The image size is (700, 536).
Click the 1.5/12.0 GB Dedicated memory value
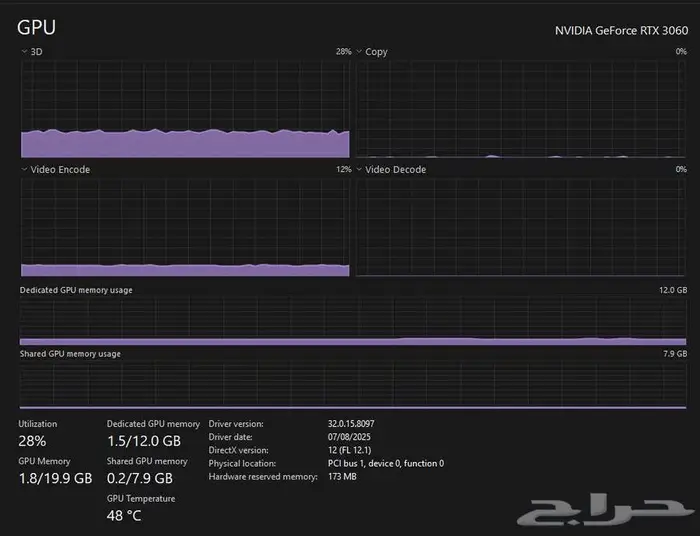[x=144, y=441]
